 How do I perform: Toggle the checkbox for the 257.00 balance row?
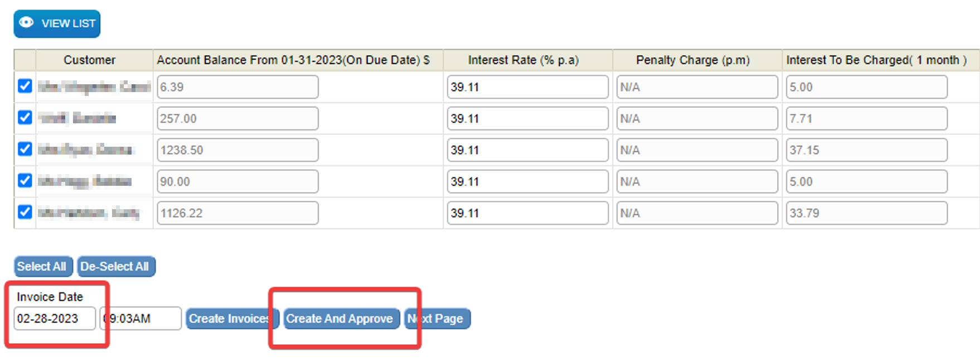click(25, 118)
